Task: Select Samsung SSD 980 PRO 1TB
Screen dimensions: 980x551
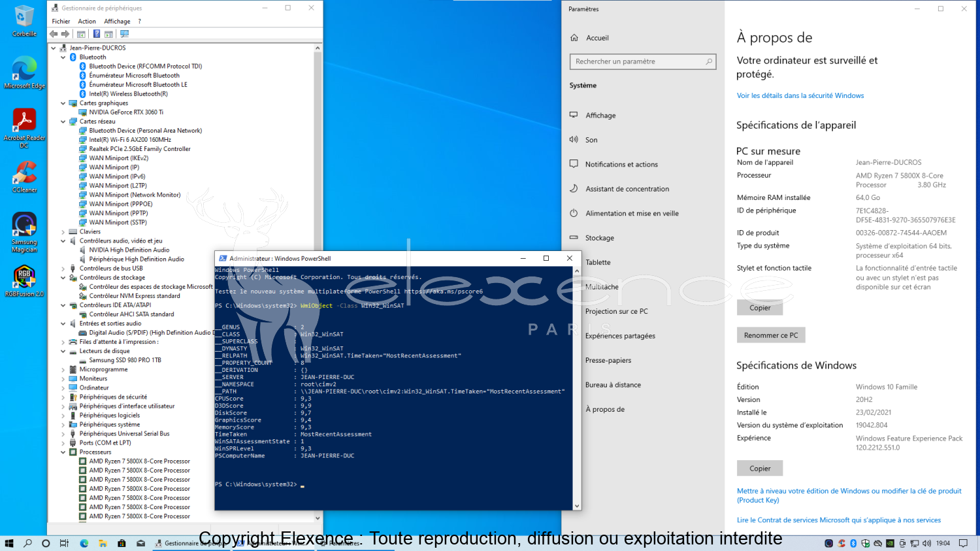Action: (x=125, y=360)
